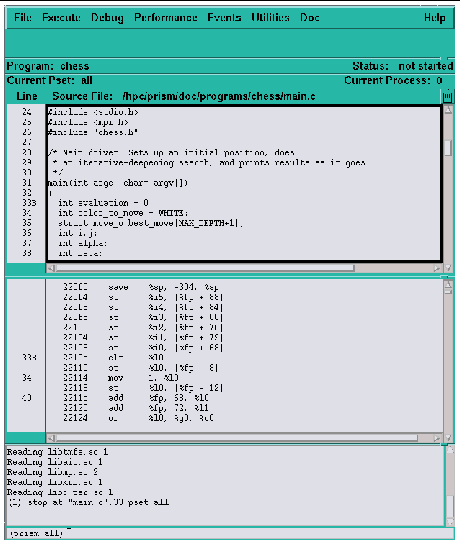Click the first Reading library output line
The image size is (460, 544).
pyautogui.click(x=57, y=452)
